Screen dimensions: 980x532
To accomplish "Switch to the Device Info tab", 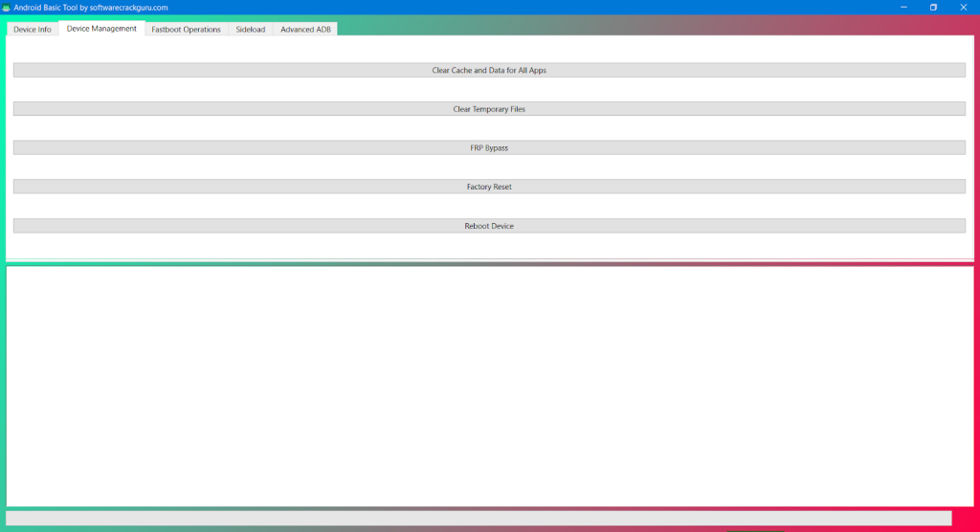I will 33,30.
